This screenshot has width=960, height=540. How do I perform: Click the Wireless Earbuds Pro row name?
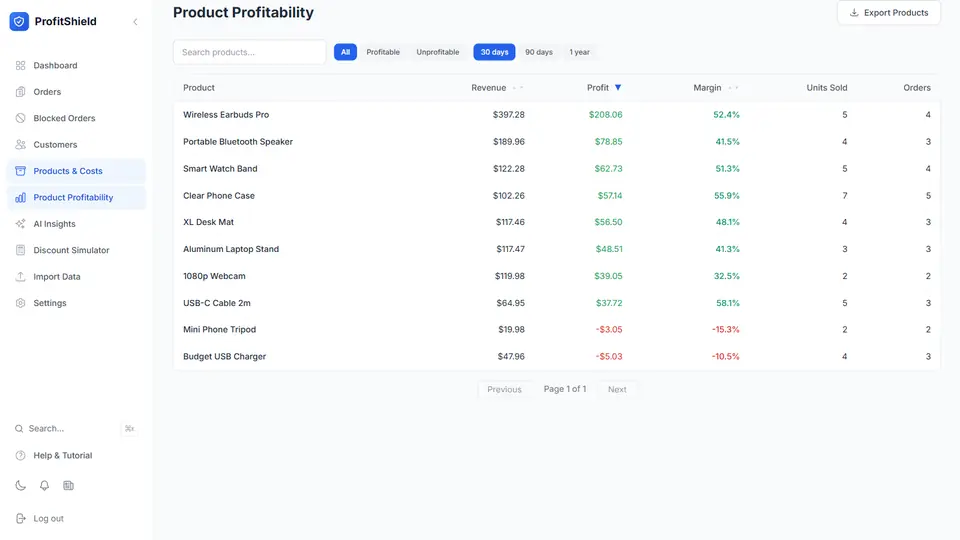[226, 114]
